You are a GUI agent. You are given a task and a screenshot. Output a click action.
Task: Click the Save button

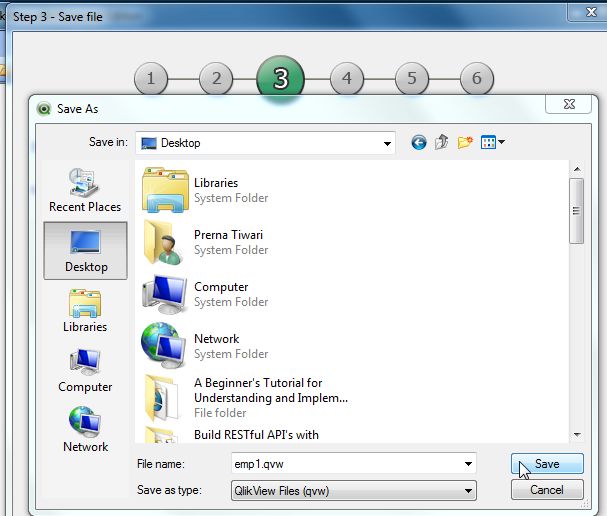(x=547, y=464)
